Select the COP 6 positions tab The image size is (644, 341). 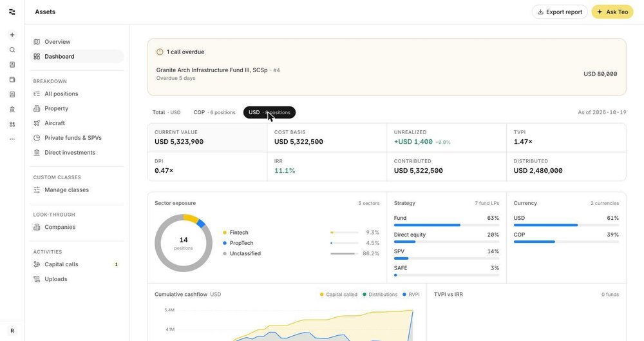click(x=214, y=112)
